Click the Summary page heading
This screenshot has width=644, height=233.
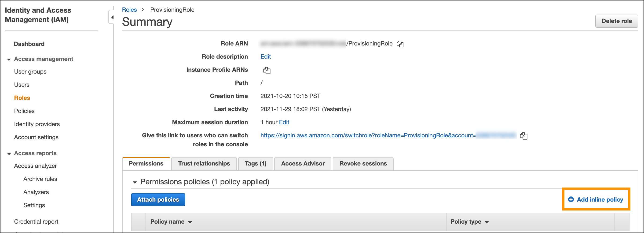tap(147, 22)
